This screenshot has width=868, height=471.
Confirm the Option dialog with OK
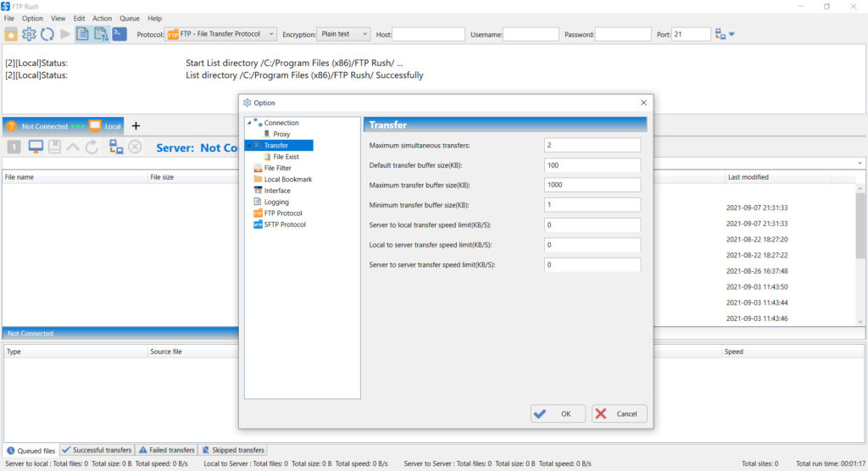point(558,413)
